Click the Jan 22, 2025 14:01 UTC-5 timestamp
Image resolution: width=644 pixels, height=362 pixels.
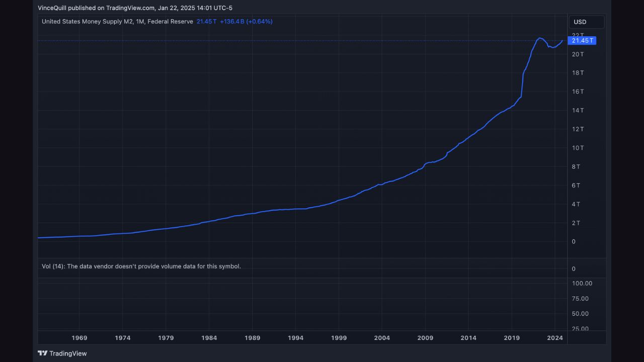pyautogui.click(x=195, y=8)
